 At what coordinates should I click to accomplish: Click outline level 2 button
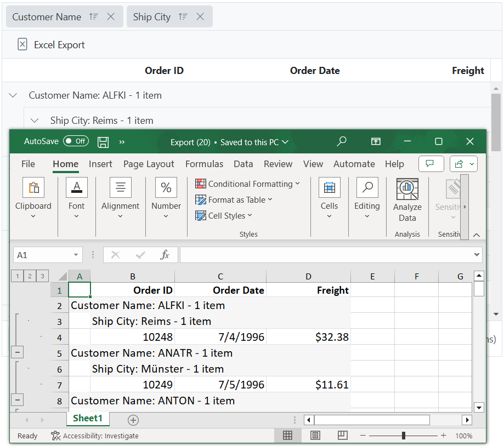[x=30, y=276]
